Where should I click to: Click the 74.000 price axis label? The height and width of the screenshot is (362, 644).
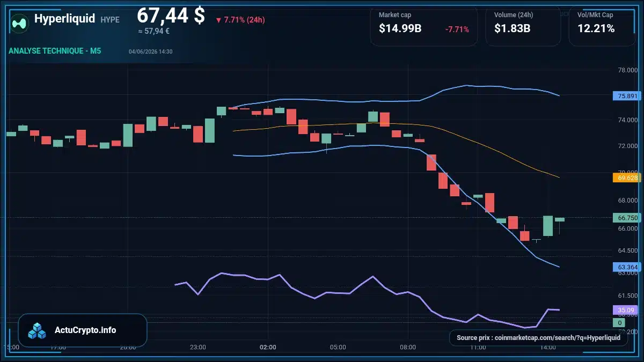coord(627,120)
